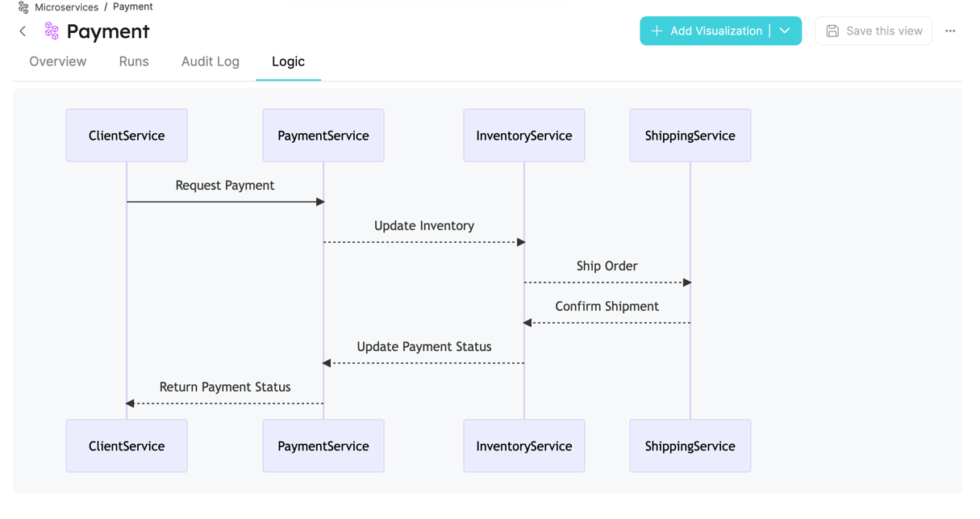Viewport: 980px width, 519px height.
Task: Open the Microservices breadcrumb link
Action: pos(67,6)
